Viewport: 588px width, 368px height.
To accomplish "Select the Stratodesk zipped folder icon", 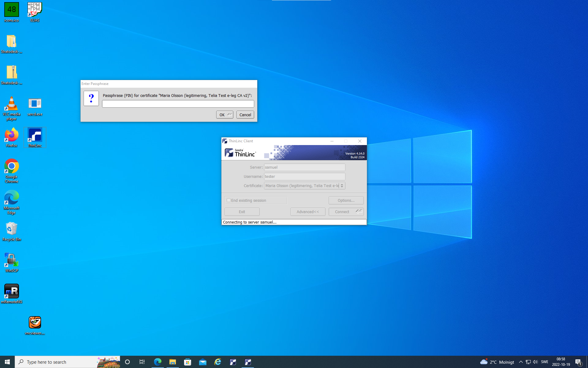I will click(x=12, y=75).
